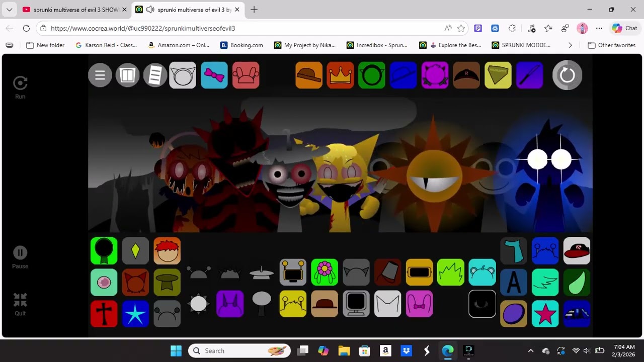
Task: Choose the green pink-flower icon
Action: pos(325,272)
